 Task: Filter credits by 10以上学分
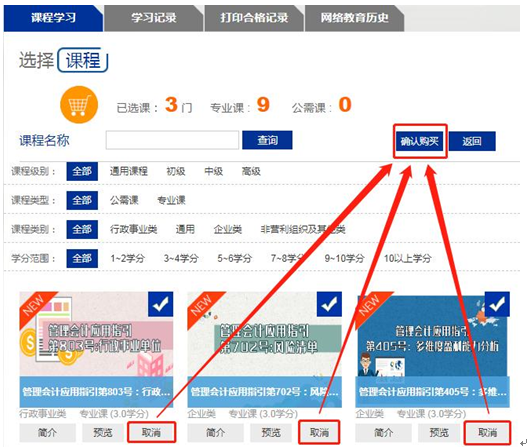pyautogui.click(x=408, y=258)
